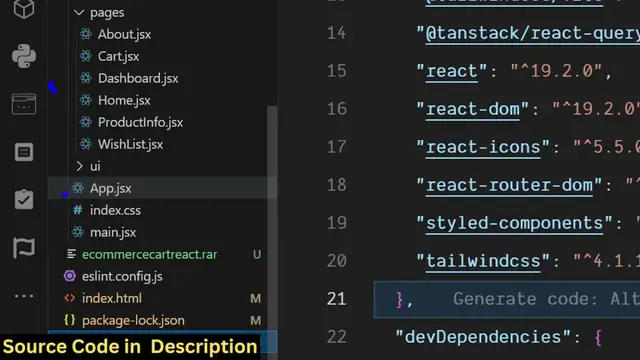This screenshot has height=360, width=640.
Task: Click React icon beside ProductInfo.jsx
Action: coord(86,122)
